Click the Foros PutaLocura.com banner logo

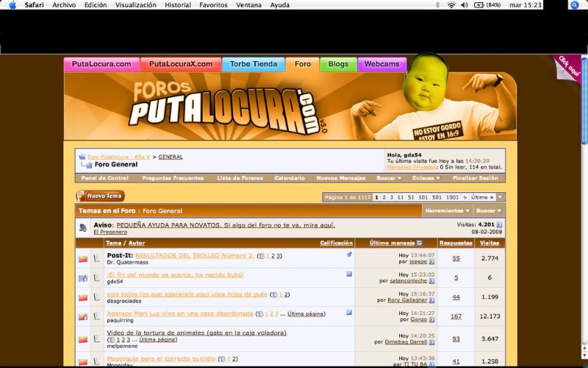(229, 107)
